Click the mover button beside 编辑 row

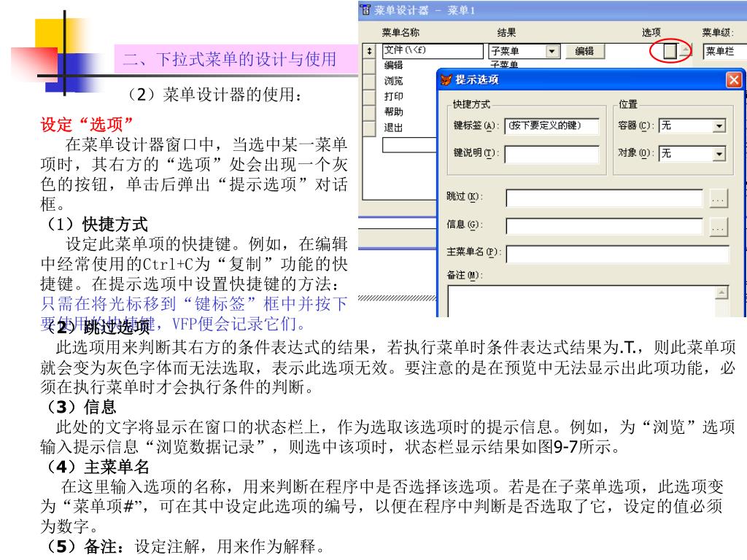369,66
